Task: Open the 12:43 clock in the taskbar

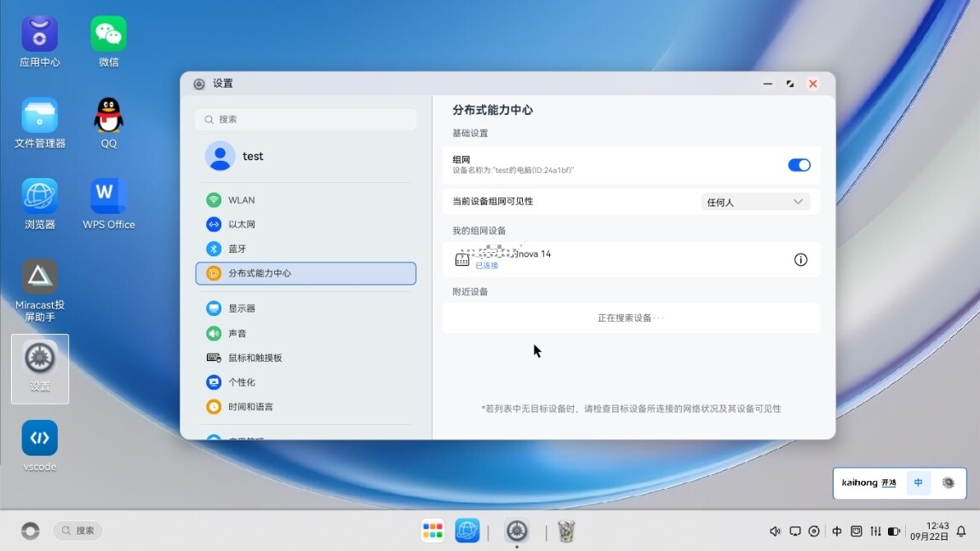Action: [930, 531]
